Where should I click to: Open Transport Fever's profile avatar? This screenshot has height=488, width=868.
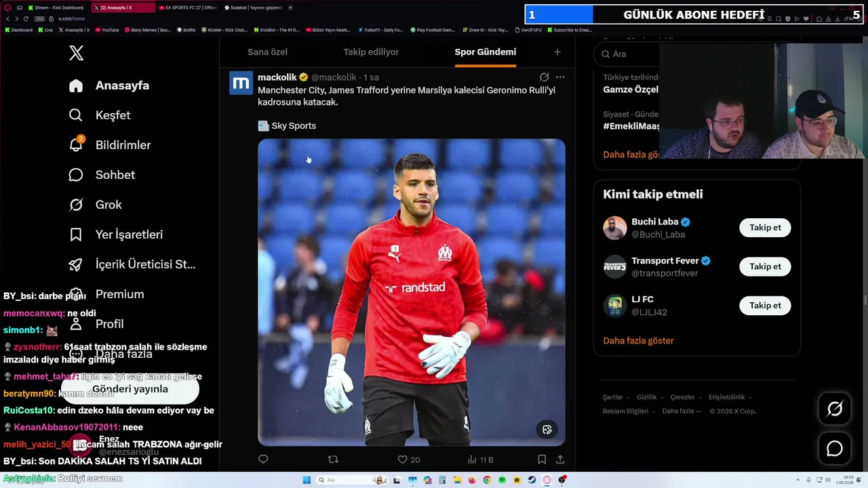[x=615, y=266]
